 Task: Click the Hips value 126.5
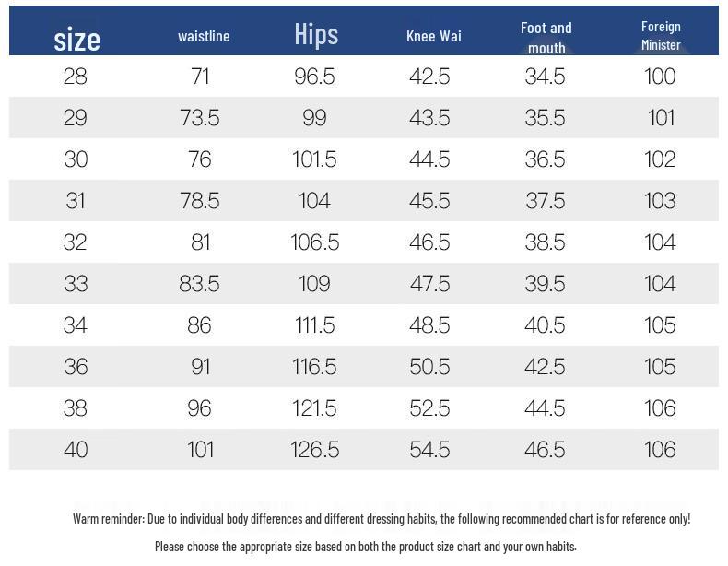coord(315,450)
